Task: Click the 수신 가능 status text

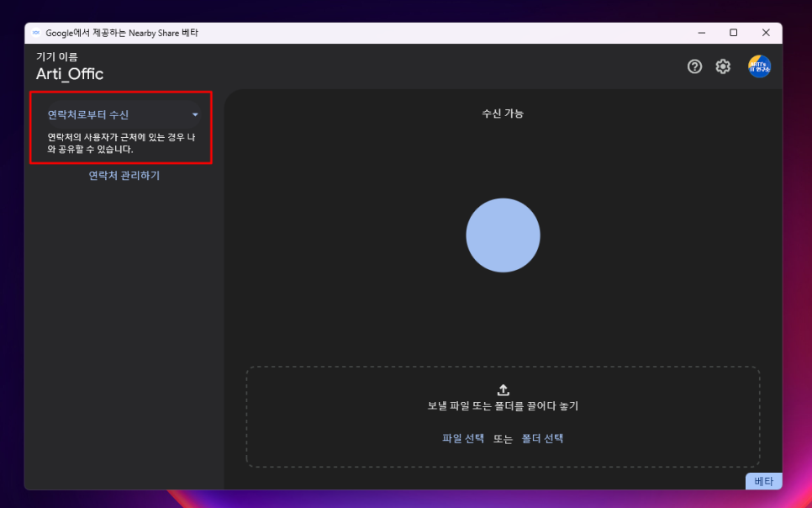Action: click(503, 114)
